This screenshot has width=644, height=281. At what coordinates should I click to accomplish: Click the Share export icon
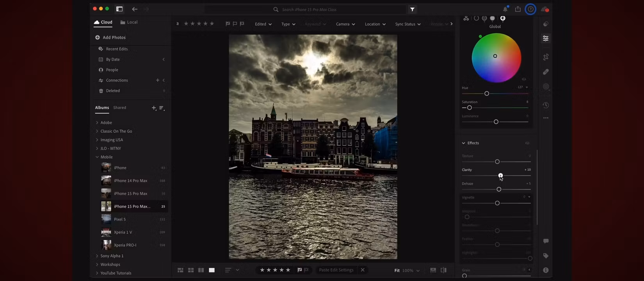click(x=518, y=9)
